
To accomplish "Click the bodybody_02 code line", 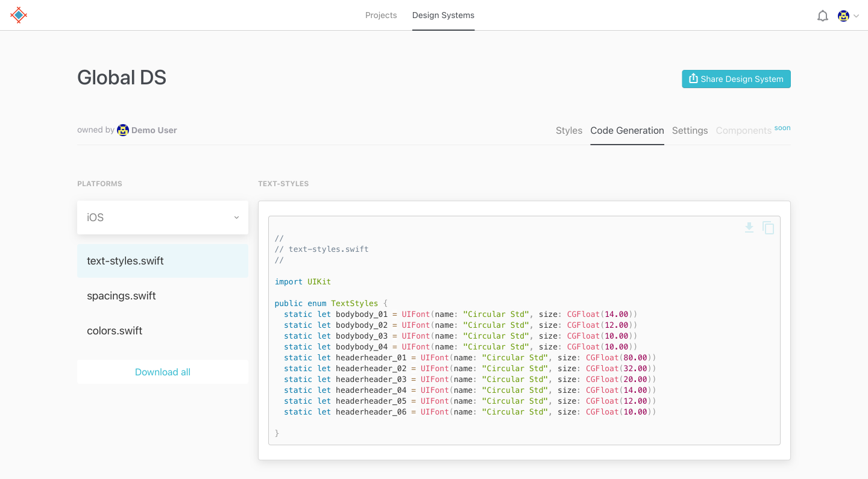I will 461,325.
